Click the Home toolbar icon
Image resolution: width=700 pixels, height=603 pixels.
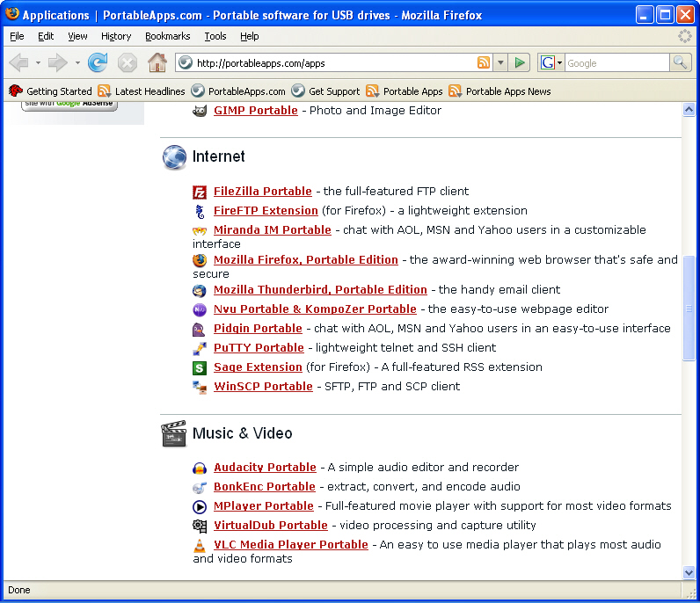(x=157, y=62)
